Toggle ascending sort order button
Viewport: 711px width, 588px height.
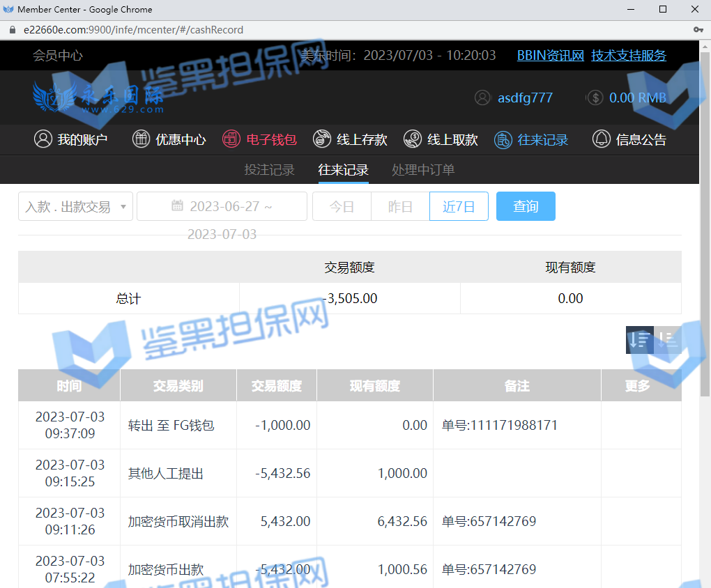tap(668, 340)
